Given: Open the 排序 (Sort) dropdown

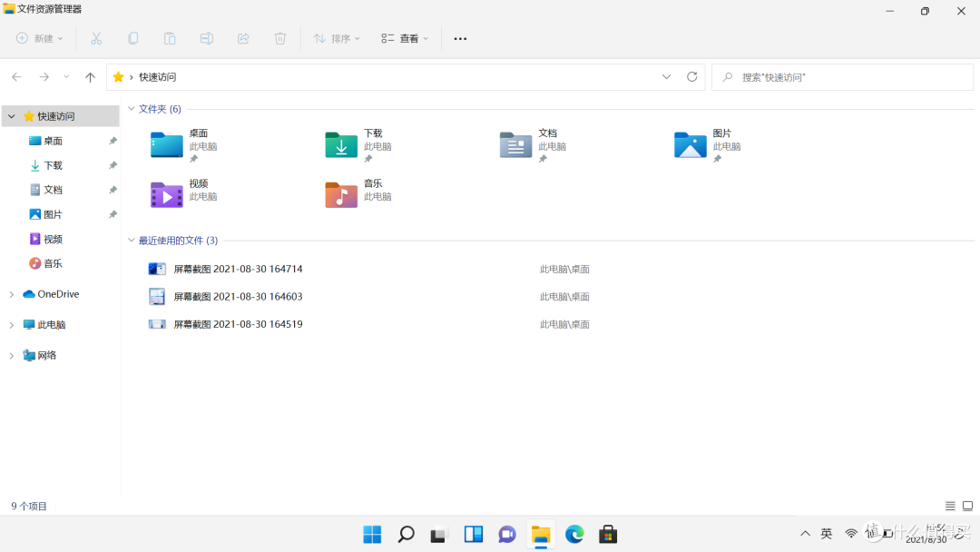Looking at the screenshot, I should [337, 39].
